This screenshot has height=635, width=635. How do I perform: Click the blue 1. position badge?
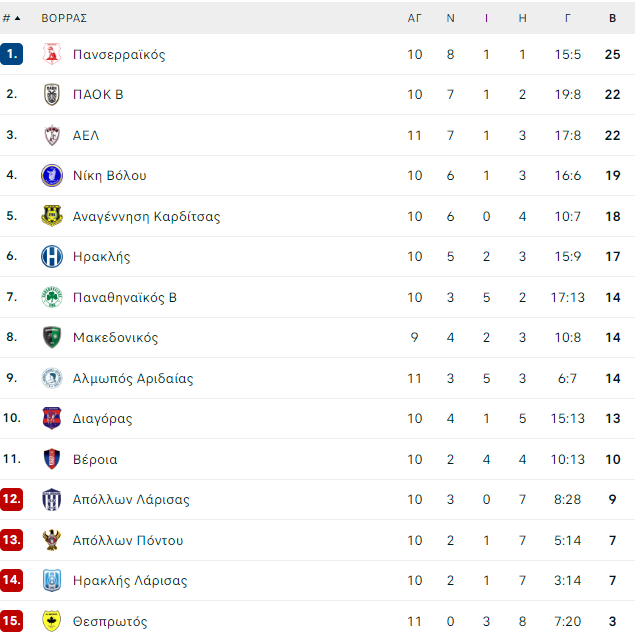(x=11, y=54)
